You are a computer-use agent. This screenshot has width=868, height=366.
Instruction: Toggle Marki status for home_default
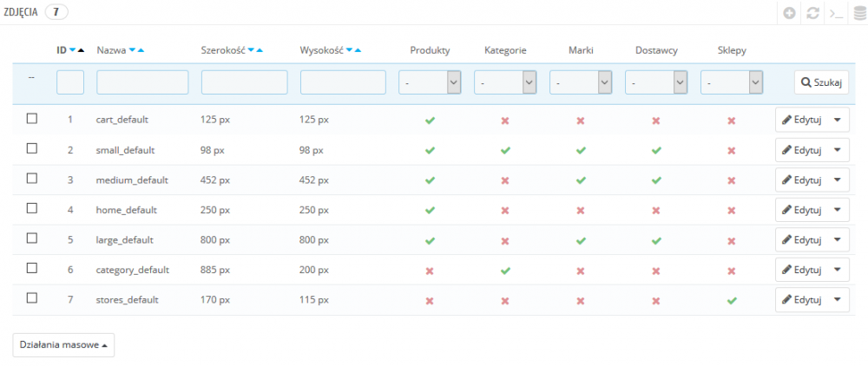click(580, 210)
